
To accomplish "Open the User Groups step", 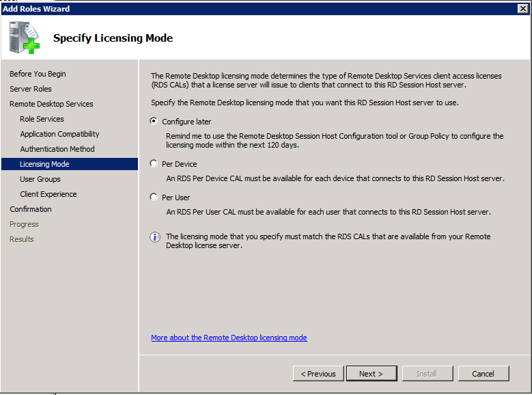I will point(40,179).
